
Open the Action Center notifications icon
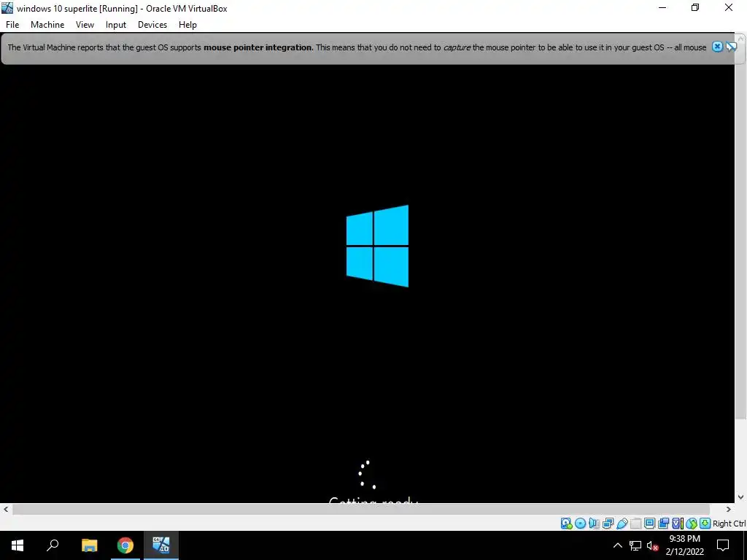(723, 545)
